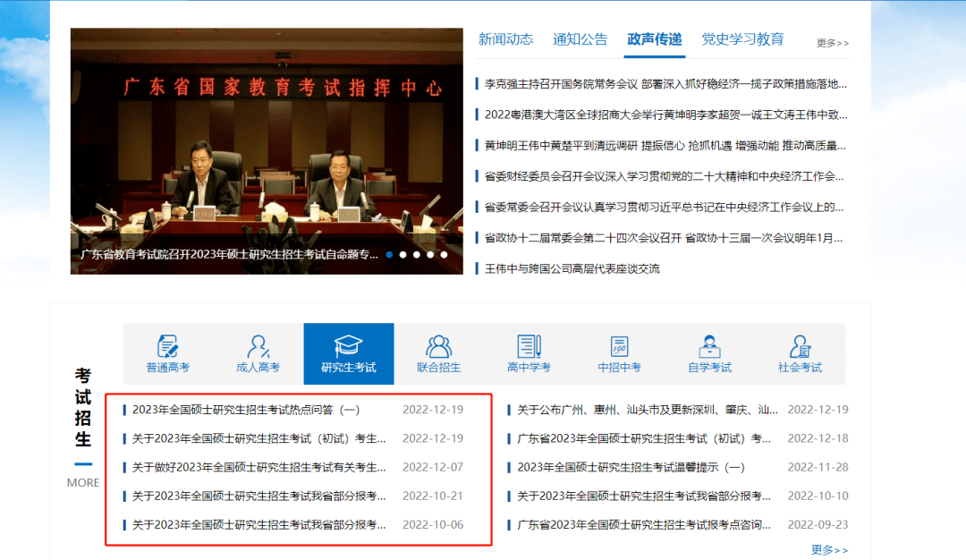Open 2023年全国硕士研究生招生考试温馨提示（一）
The height and width of the screenshot is (560, 966).
pyautogui.click(x=631, y=467)
